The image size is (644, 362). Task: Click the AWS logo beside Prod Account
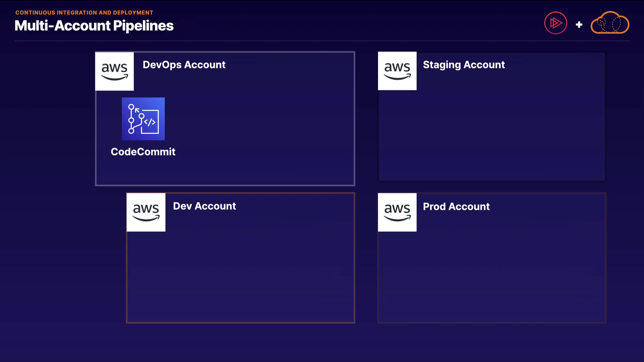tap(397, 212)
